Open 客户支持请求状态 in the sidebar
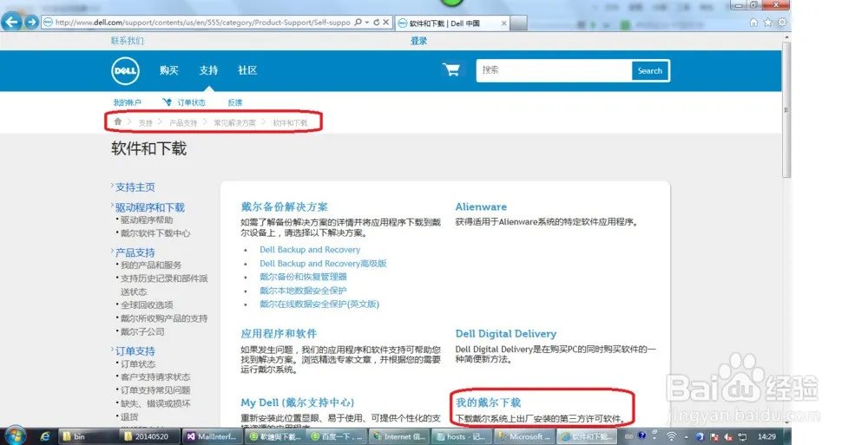Viewport: 868px width, 445px height. pos(155,376)
